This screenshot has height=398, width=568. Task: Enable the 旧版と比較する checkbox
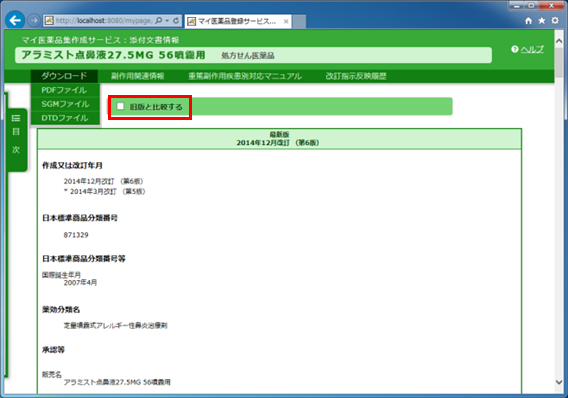[x=120, y=106]
